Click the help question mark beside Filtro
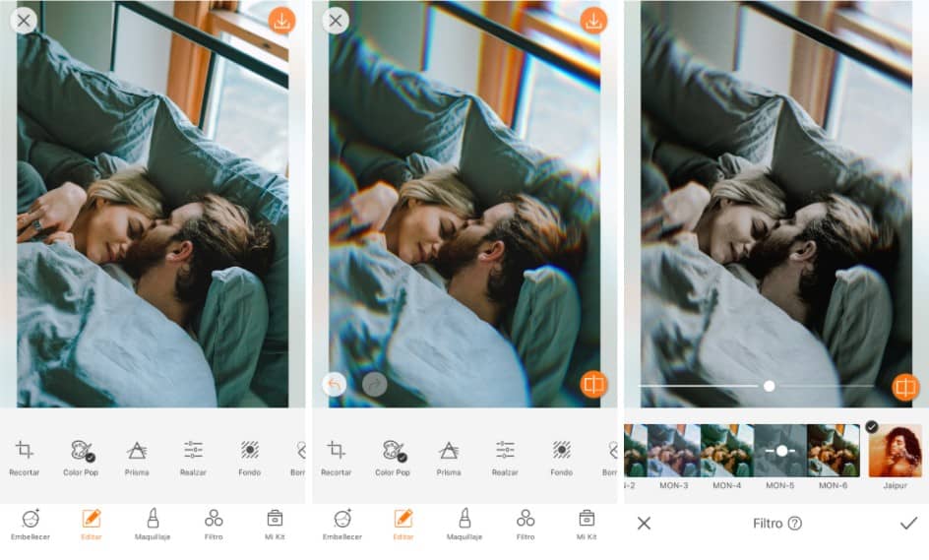 click(x=794, y=524)
